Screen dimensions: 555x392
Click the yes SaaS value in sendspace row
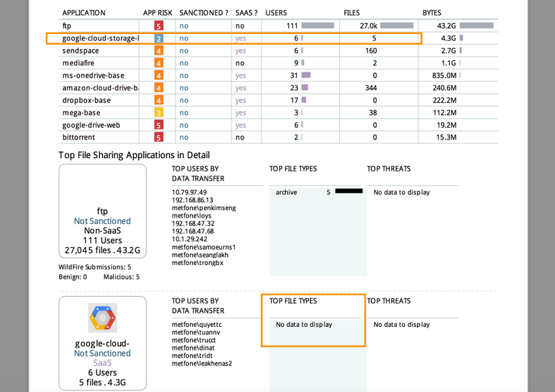[x=241, y=51]
